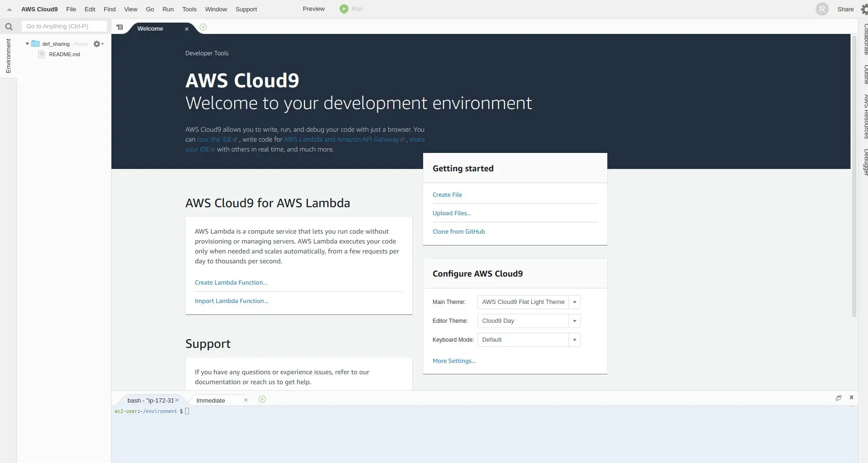The width and height of the screenshot is (868, 463).
Task: Collapse the menu bar arrow icon
Action: coord(9,9)
